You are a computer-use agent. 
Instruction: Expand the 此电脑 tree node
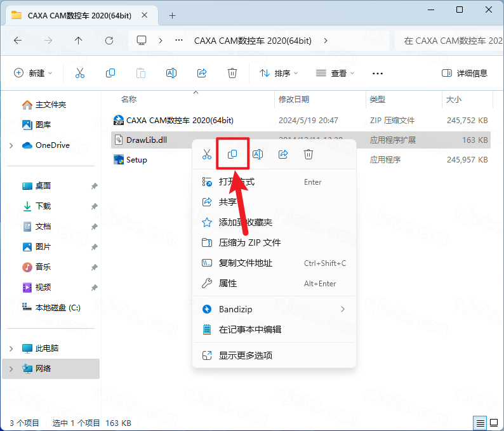pos(11,348)
